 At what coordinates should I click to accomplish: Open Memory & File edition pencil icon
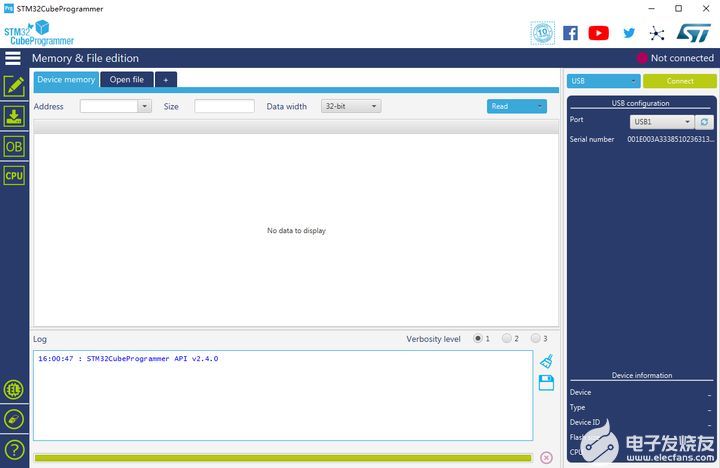pyautogui.click(x=14, y=86)
